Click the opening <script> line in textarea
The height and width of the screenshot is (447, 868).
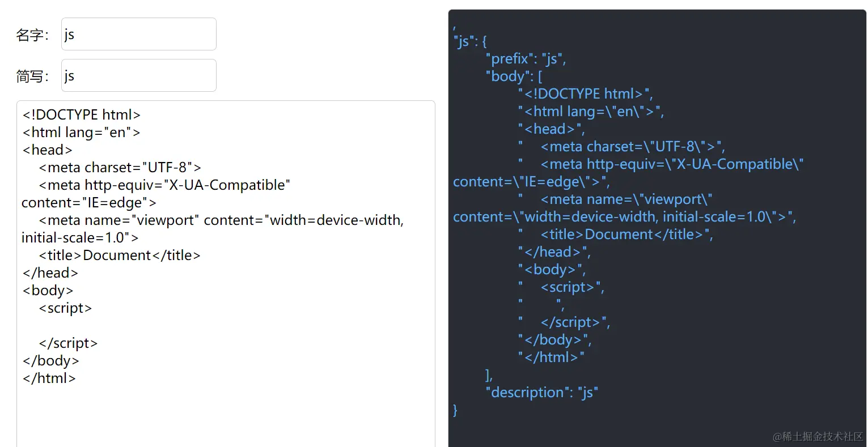[65, 308]
